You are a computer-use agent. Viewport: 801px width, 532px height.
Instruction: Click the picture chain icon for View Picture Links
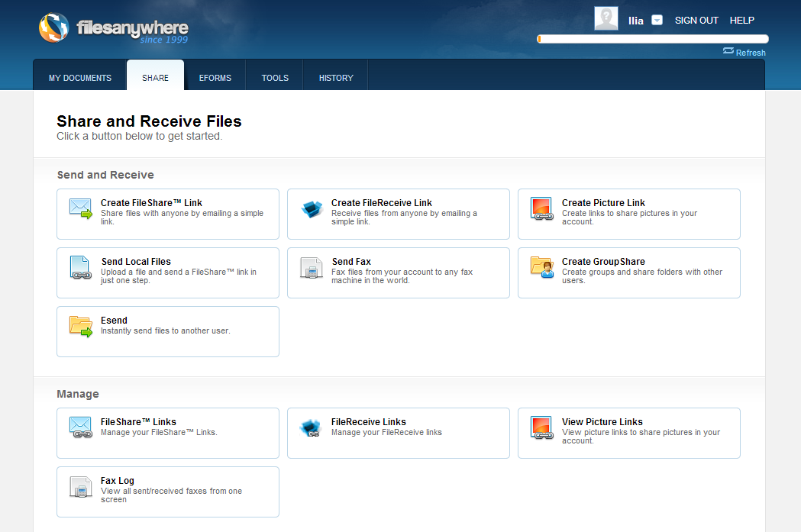[x=541, y=428]
